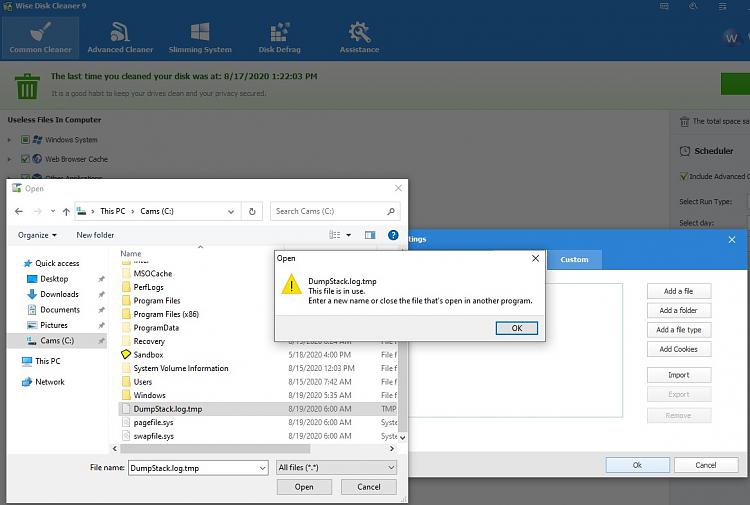Sort the list by Name column header
The width and height of the screenshot is (750, 505).
(x=131, y=253)
